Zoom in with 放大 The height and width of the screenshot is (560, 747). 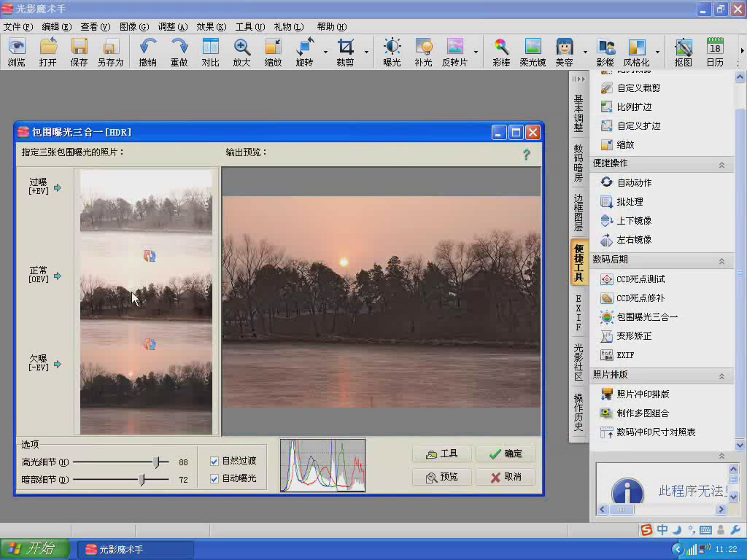coord(242,52)
